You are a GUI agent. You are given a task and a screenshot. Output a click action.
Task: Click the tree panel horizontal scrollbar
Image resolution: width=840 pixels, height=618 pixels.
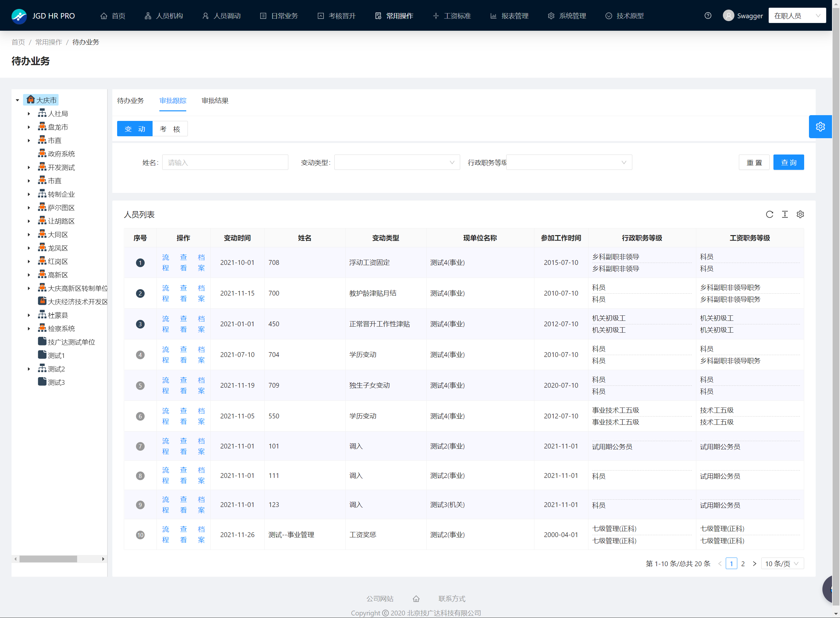[48, 559]
